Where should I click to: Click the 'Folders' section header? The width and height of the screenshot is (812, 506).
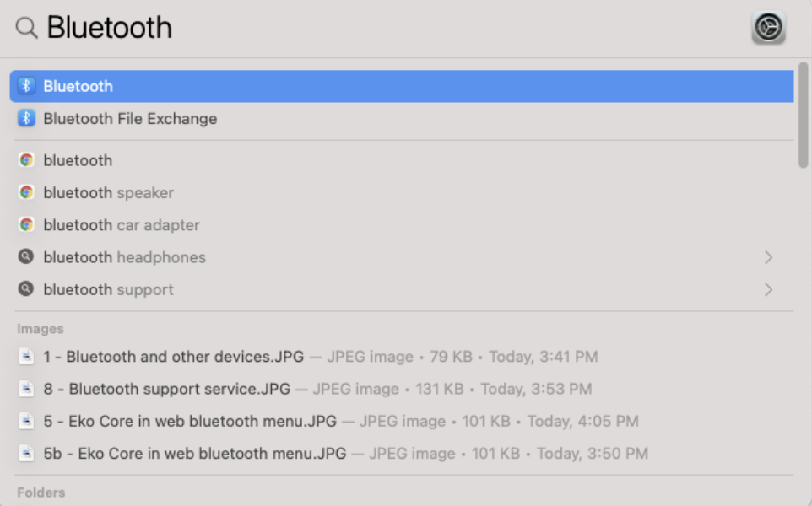[x=41, y=492]
